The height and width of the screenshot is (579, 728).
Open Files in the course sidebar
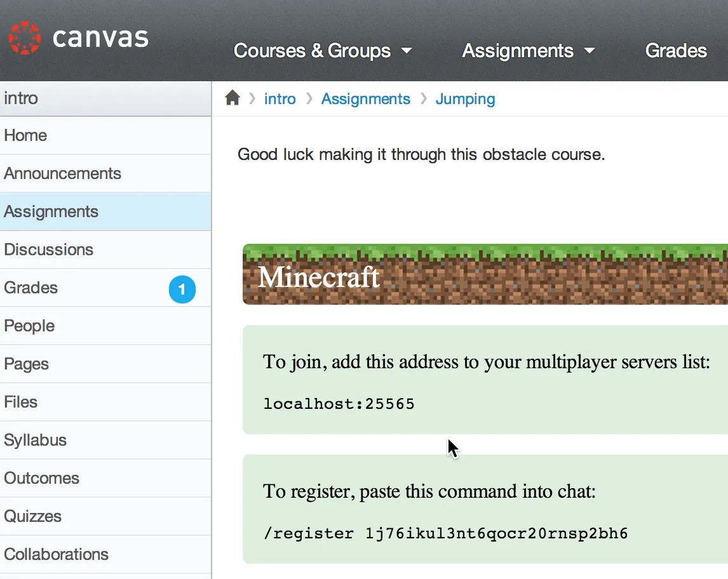coord(105,402)
